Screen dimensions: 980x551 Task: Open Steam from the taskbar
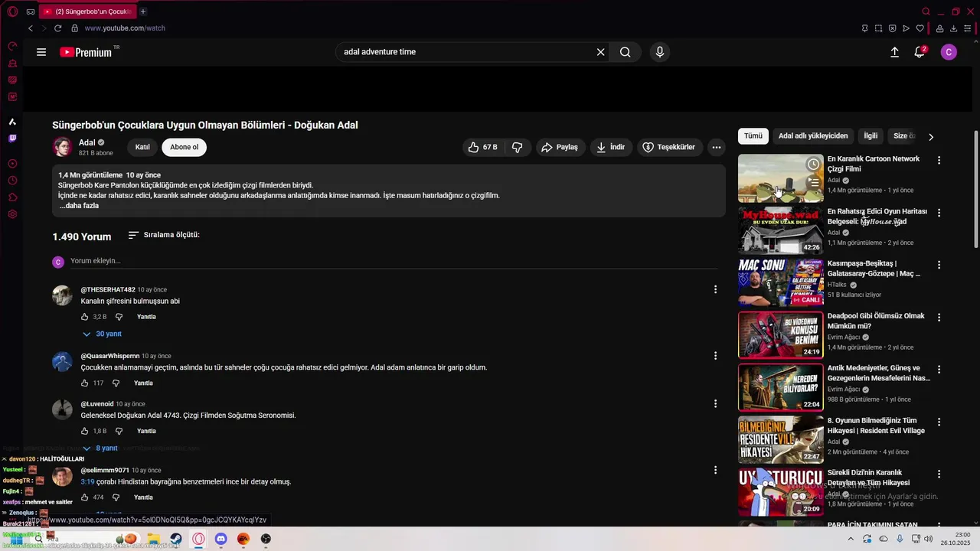[176, 539]
